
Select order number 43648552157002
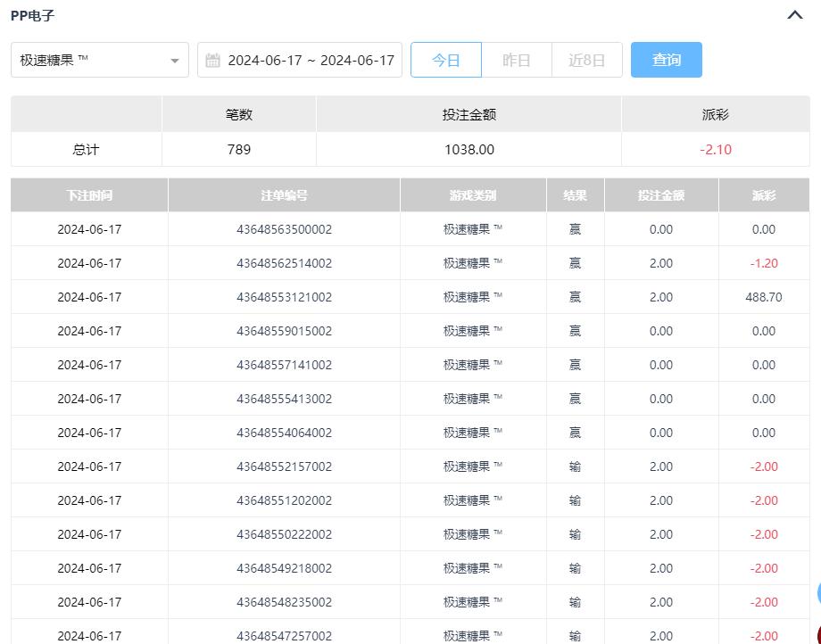click(284, 466)
